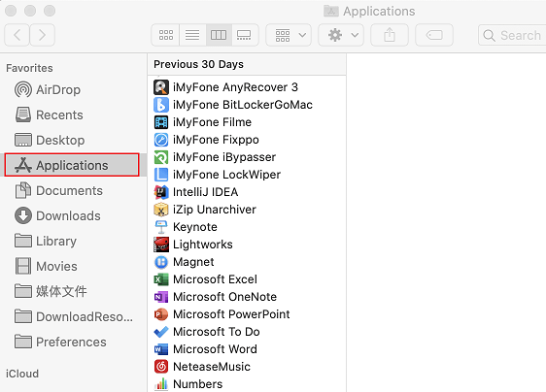
Task: Click in the Search field
Action: 512,35
